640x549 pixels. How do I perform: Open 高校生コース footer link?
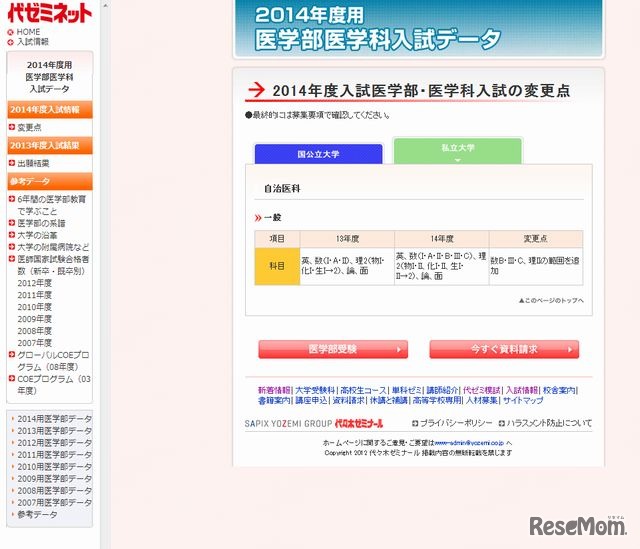(x=363, y=390)
